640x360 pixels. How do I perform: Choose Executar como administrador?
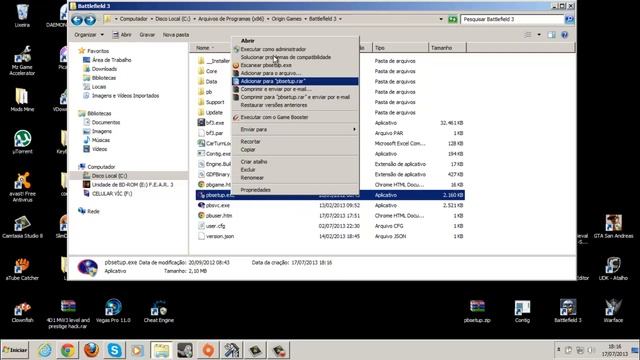[x=296, y=49]
